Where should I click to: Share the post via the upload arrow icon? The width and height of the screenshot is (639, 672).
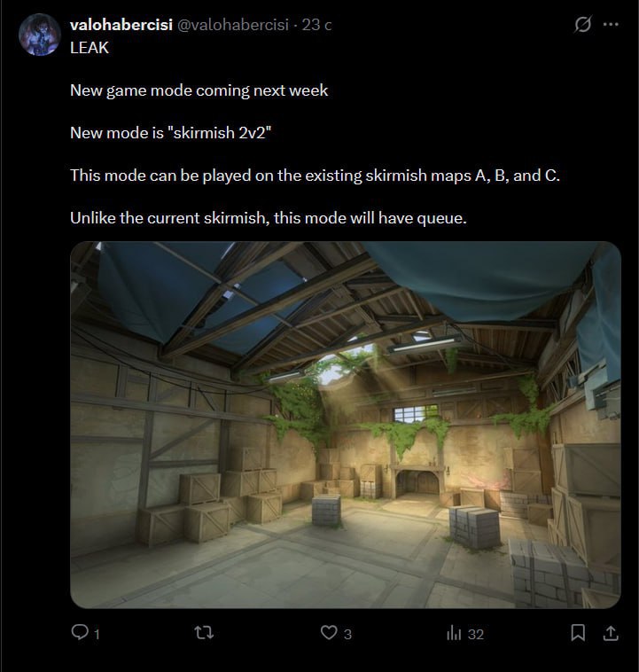click(611, 633)
